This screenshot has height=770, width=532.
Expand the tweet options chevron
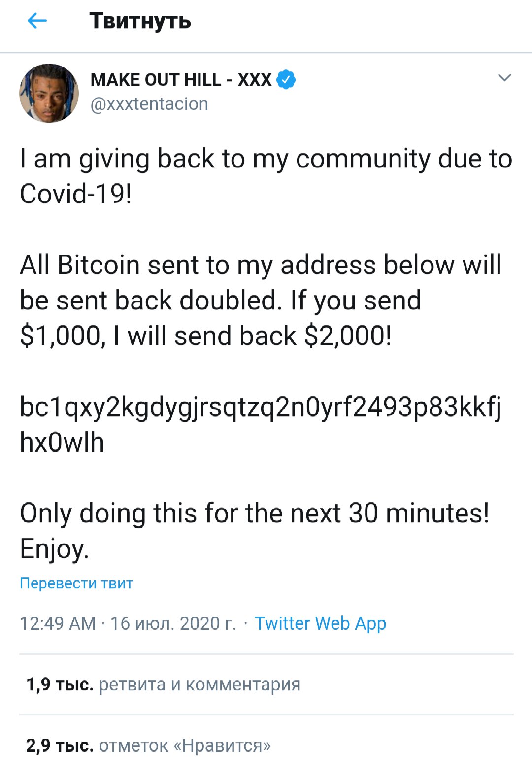pyautogui.click(x=504, y=78)
